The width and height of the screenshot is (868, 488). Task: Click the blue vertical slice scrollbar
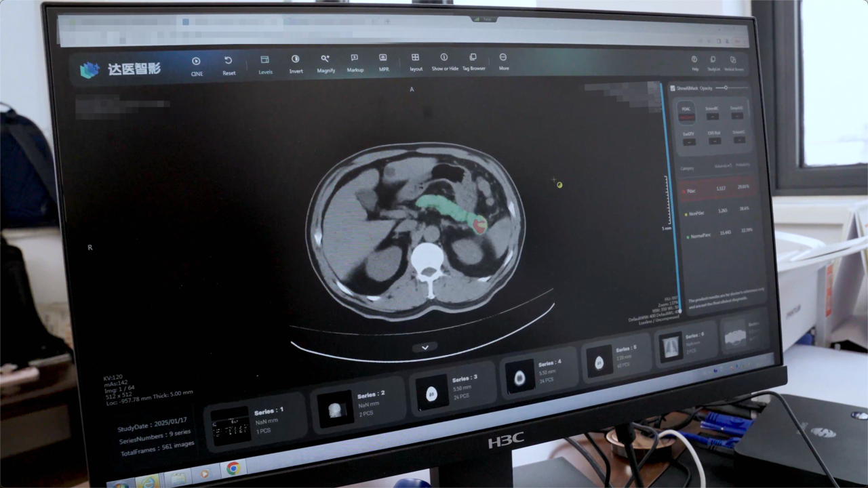[671, 197]
